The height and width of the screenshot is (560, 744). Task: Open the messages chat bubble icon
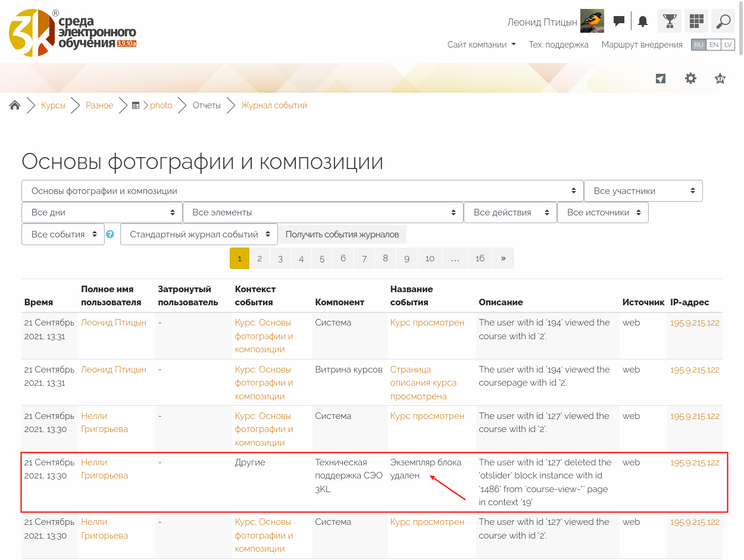[x=619, y=21]
